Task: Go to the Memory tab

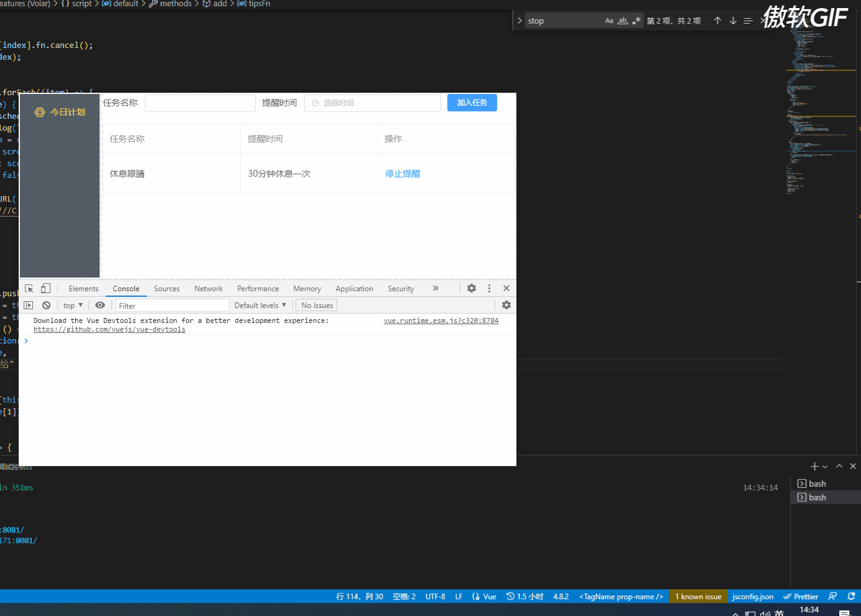Action: pyautogui.click(x=307, y=289)
